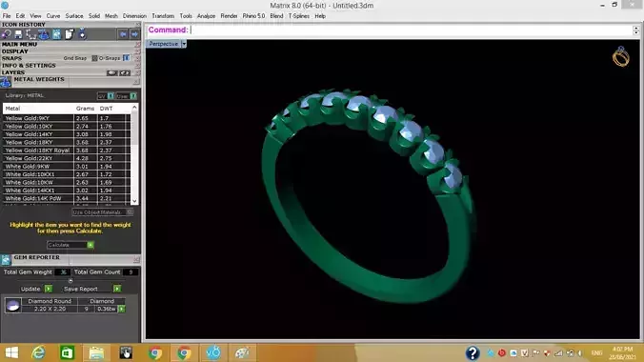Viewport: 644px width, 362px height.
Task: Click the Gem Reporter panel header icon
Action: (x=6, y=259)
